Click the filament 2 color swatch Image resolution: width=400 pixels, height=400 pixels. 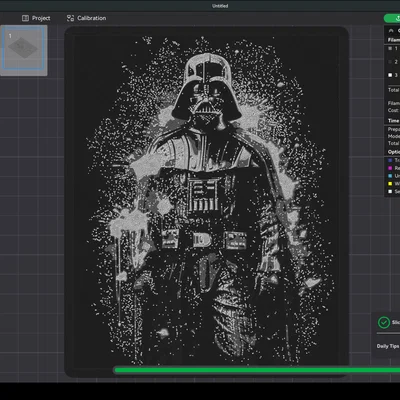390,62
